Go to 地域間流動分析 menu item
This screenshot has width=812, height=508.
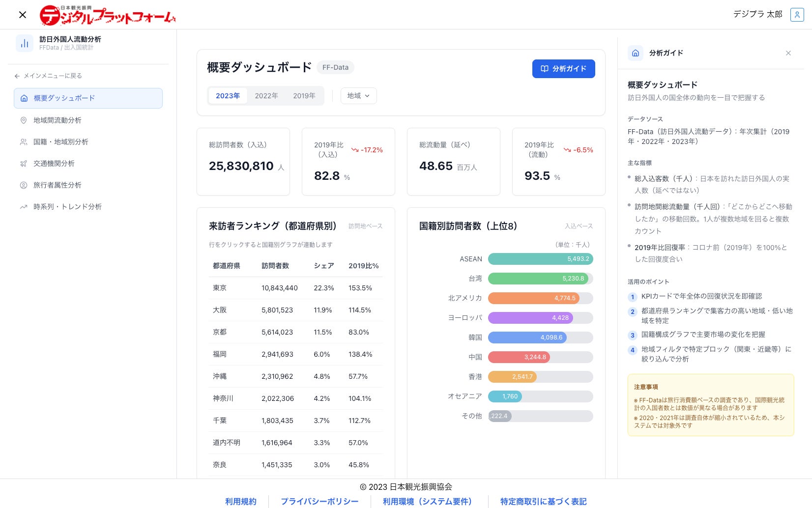[x=88, y=120]
